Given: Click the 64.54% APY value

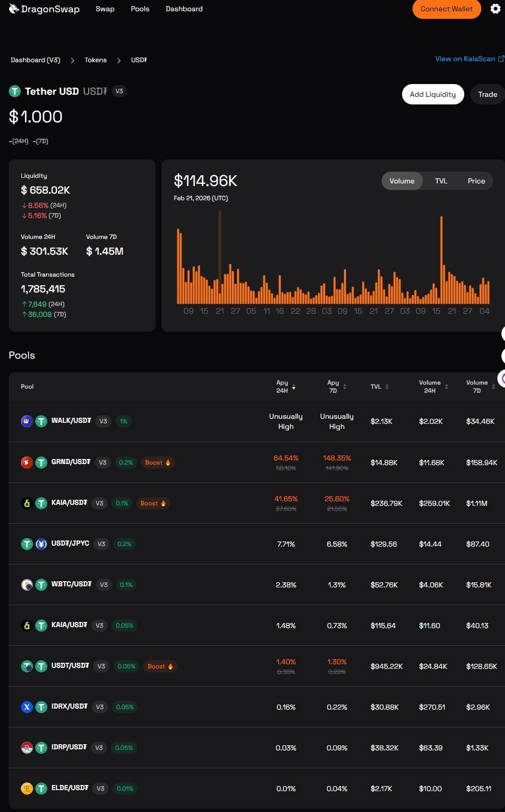Looking at the screenshot, I should (286, 458).
